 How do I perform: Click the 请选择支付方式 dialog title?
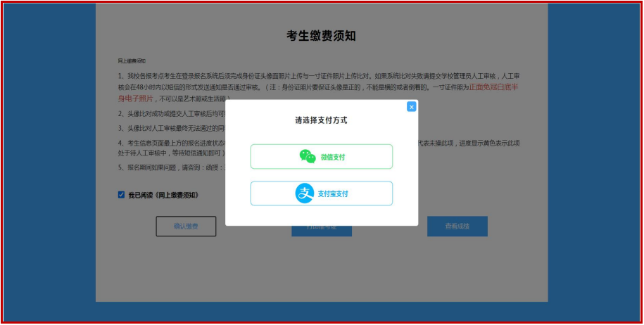[x=321, y=121]
